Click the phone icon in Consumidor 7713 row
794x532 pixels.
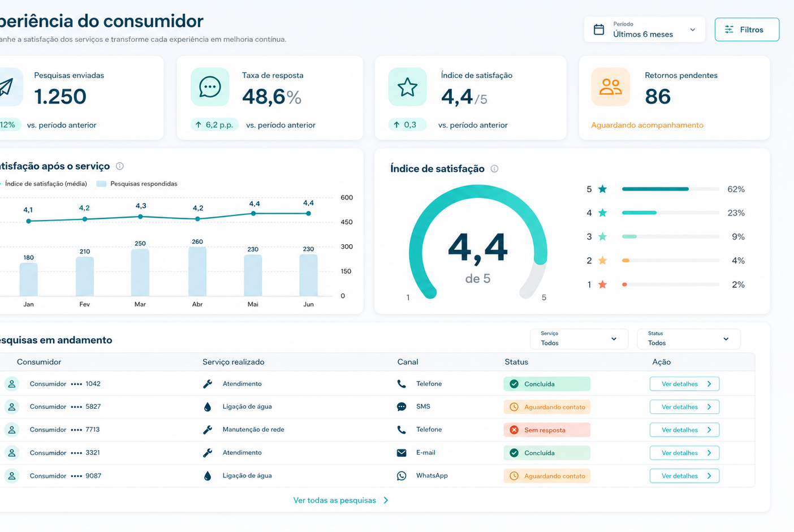click(402, 430)
